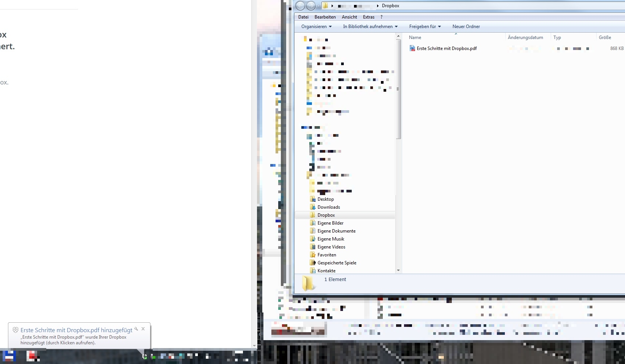
Task: Expand the Organisieren dropdown
Action: tap(316, 27)
